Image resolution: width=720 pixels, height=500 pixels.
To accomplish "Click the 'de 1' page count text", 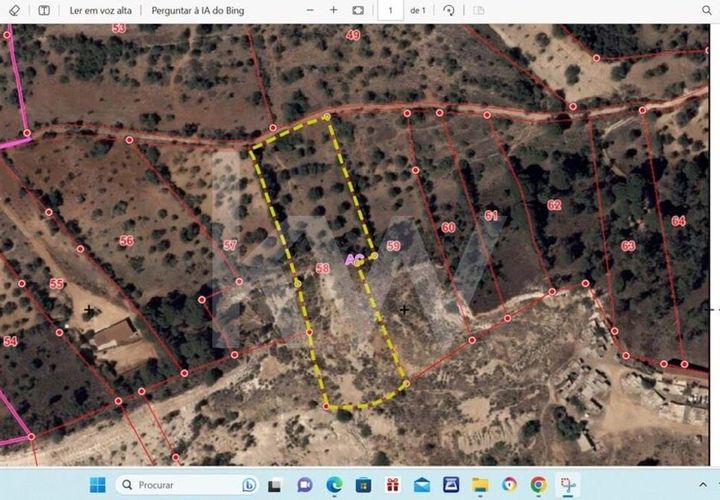I will click(x=418, y=10).
